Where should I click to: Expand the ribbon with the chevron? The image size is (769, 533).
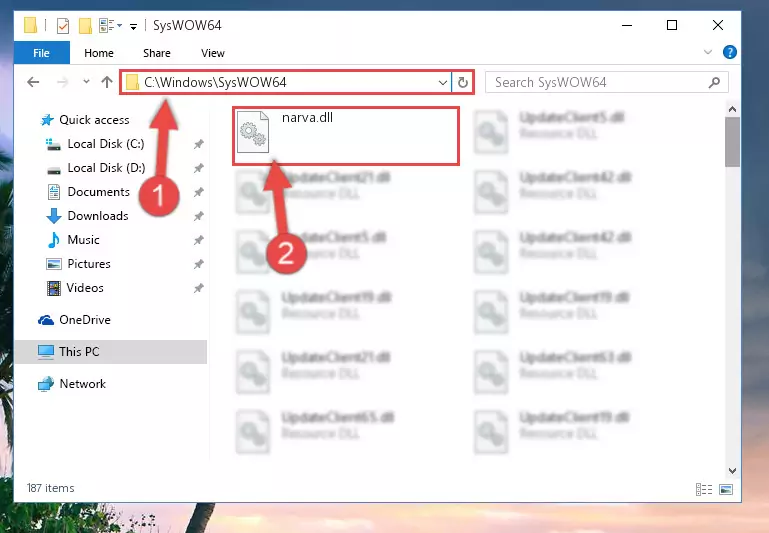pos(708,52)
